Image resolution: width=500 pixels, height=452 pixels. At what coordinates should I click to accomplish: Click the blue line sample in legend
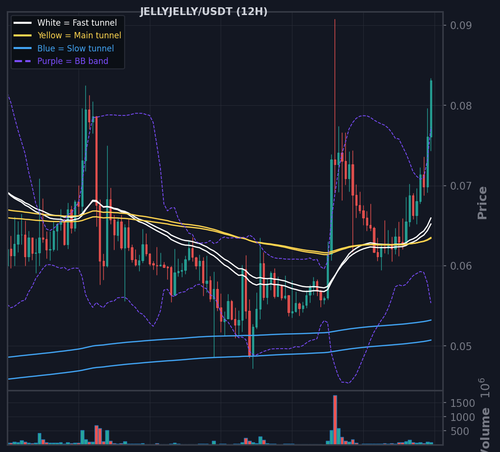point(23,48)
